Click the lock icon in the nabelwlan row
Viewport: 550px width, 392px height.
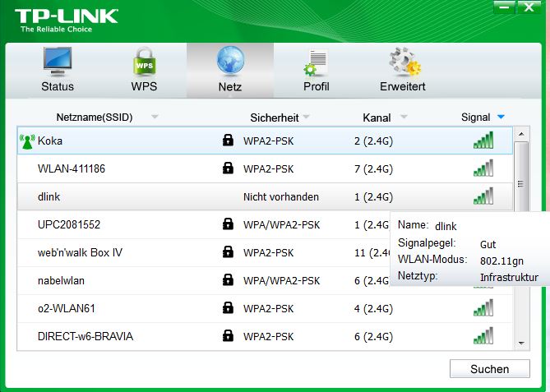pyautogui.click(x=228, y=279)
